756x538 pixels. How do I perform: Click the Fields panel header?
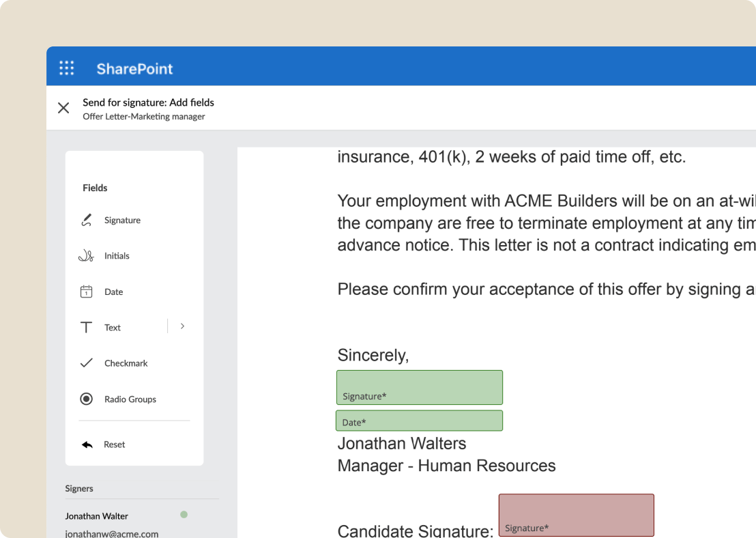click(x=95, y=188)
